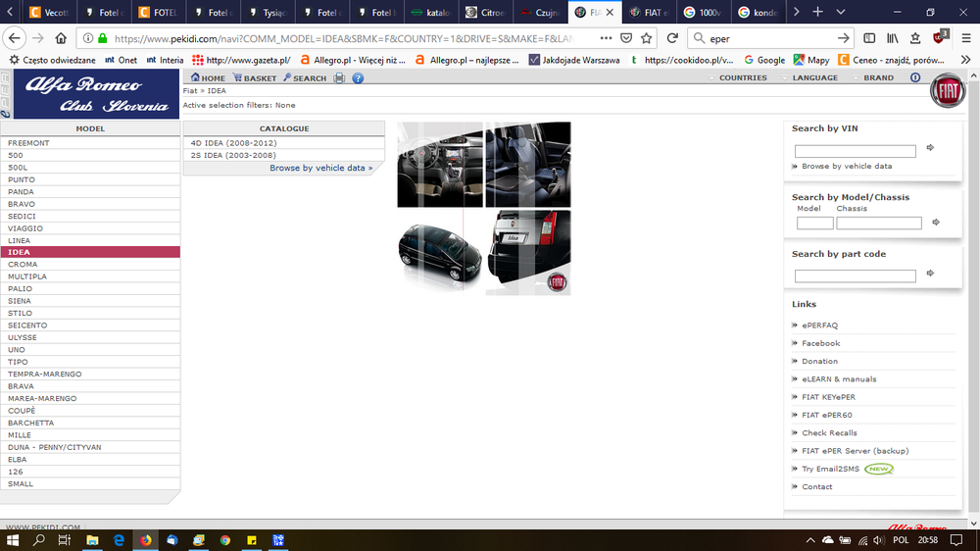Open the Firefox home page button
The height and width of the screenshot is (551, 980).
coord(61,38)
